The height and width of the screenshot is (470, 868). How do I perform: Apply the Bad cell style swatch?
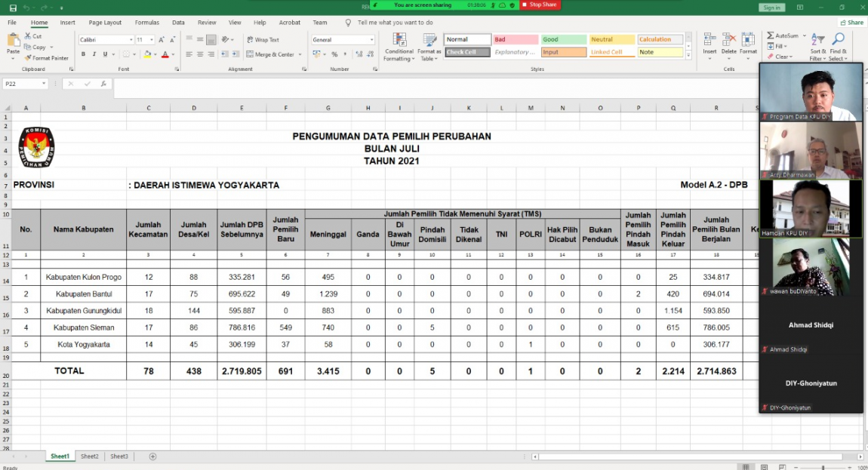tap(515, 39)
